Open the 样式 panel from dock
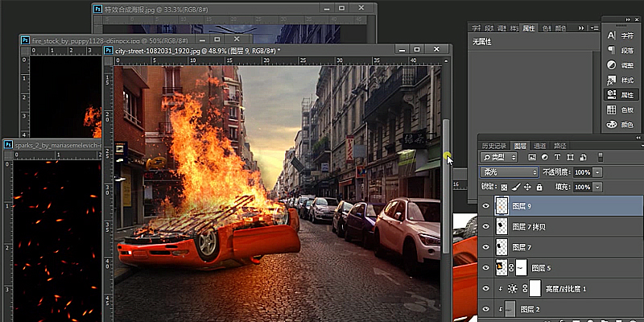Screen dimensions: 644x322 (621, 80)
